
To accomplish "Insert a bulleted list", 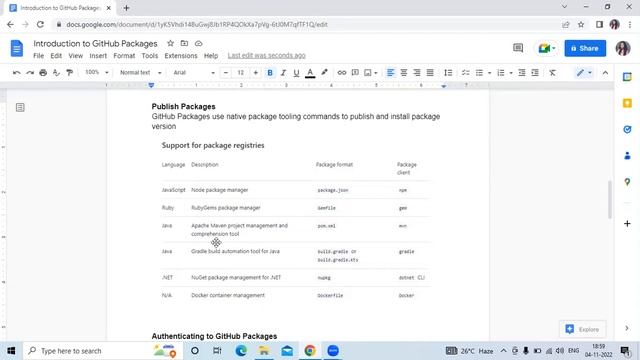I will point(479,73).
